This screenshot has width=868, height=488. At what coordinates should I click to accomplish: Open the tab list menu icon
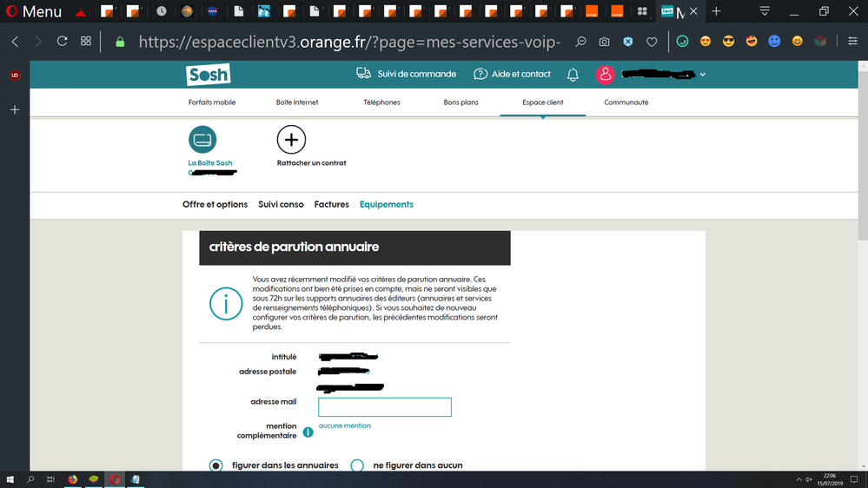tap(765, 11)
